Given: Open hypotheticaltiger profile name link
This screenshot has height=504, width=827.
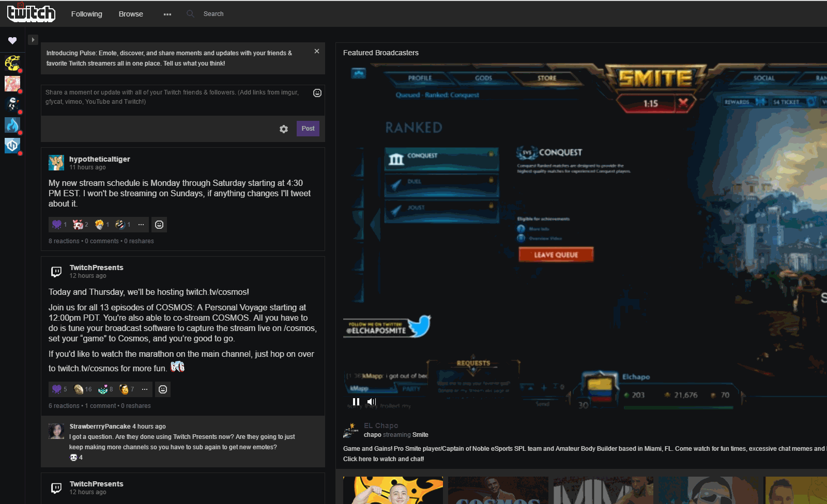Looking at the screenshot, I should 100,159.
